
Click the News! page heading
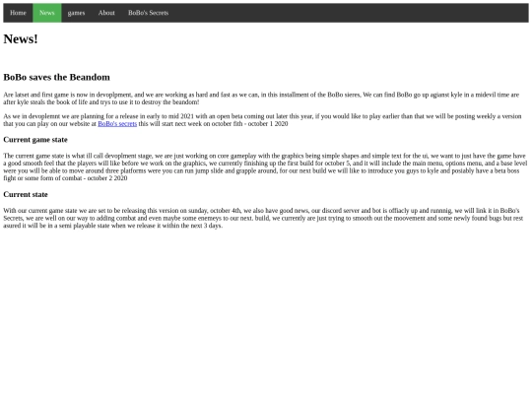(21, 39)
